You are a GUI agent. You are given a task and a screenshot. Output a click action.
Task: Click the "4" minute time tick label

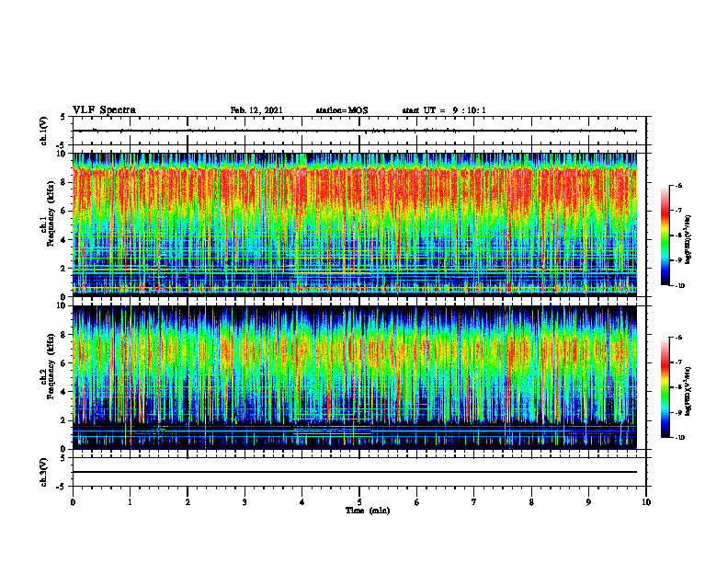tap(302, 502)
